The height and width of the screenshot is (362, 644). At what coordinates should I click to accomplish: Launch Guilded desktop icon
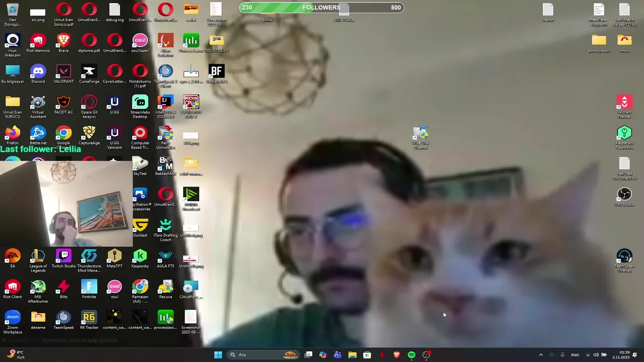click(x=140, y=228)
